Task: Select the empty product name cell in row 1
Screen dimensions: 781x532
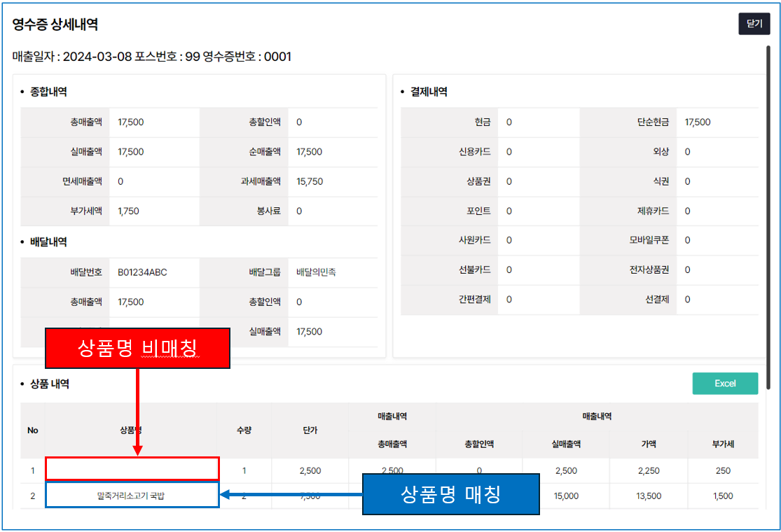Action: [132, 470]
